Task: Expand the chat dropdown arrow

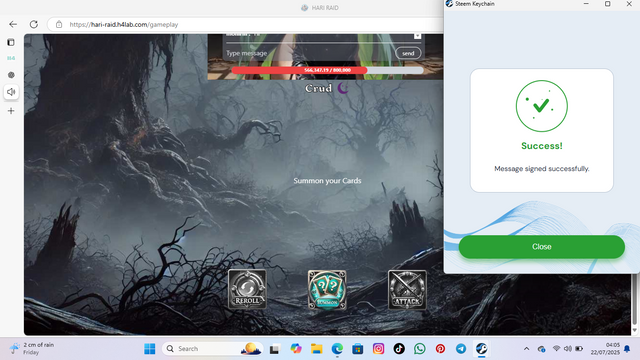Action: (417, 36)
